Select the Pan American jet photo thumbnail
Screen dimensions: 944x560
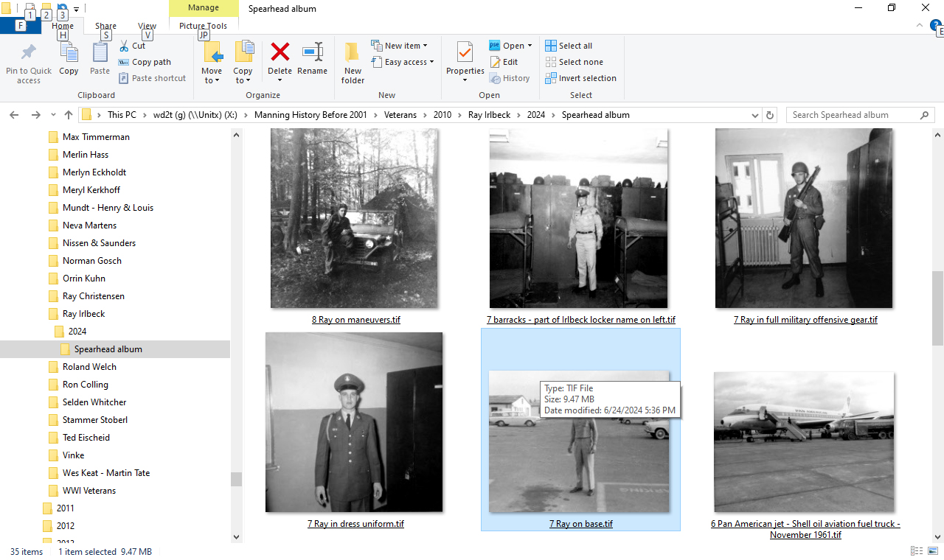pyautogui.click(x=804, y=441)
